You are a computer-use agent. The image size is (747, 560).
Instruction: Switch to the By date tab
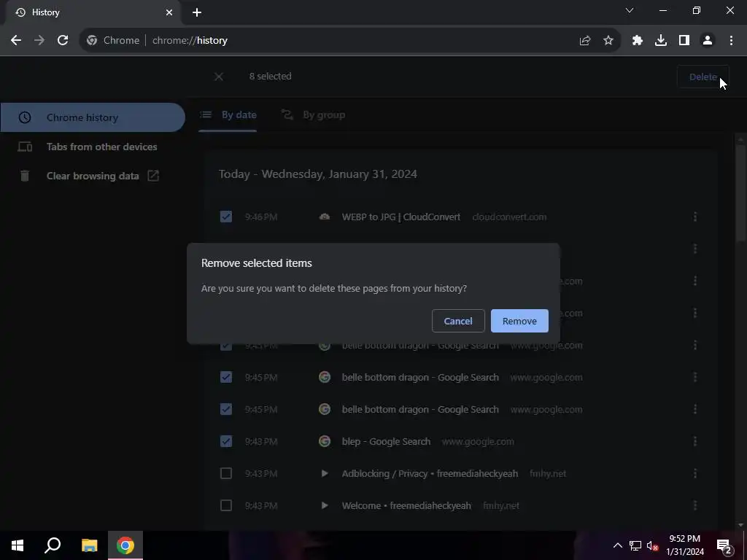tap(228, 114)
